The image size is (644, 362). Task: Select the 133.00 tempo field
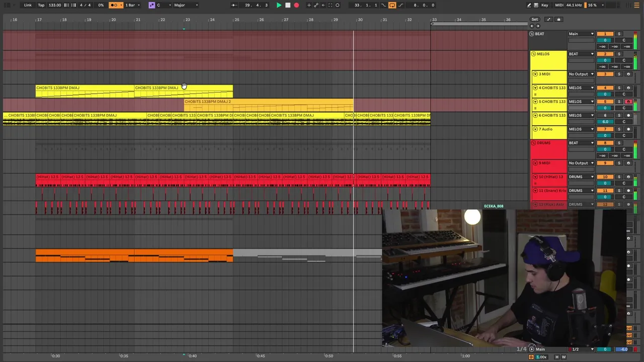pos(55,5)
